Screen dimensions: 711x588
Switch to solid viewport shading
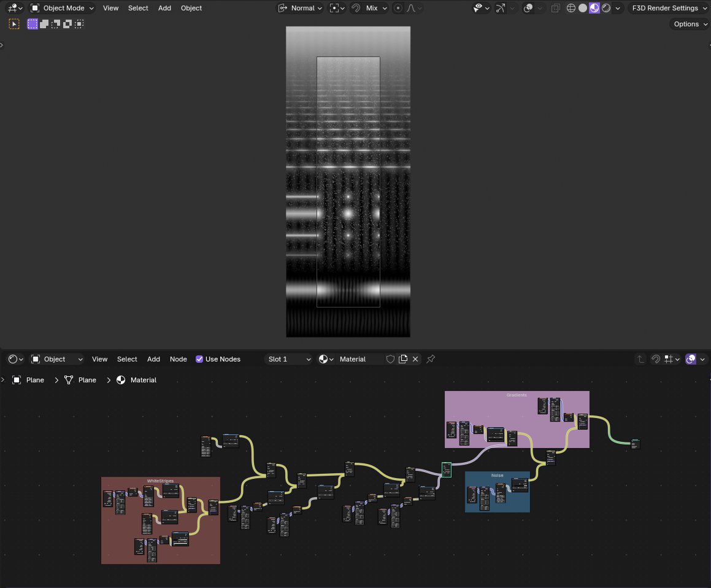[583, 8]
